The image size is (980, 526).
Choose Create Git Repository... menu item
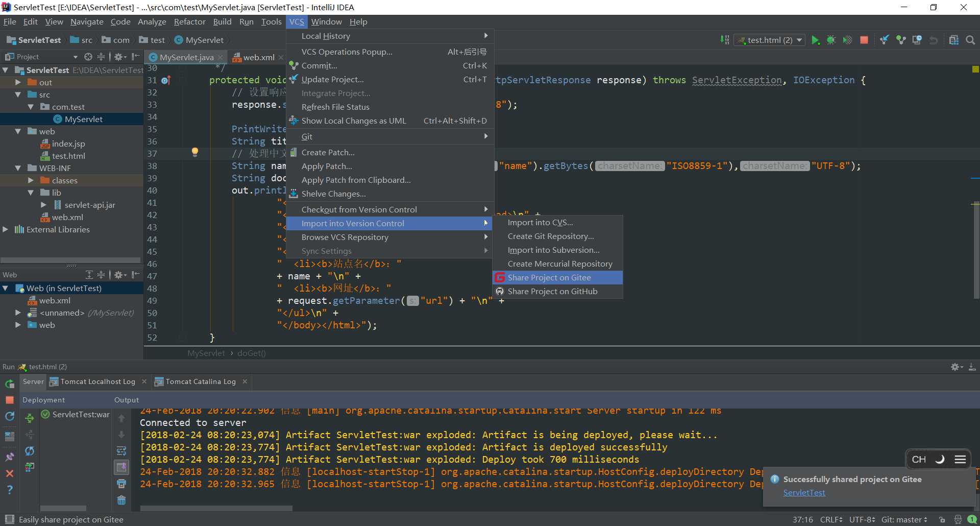557,236
